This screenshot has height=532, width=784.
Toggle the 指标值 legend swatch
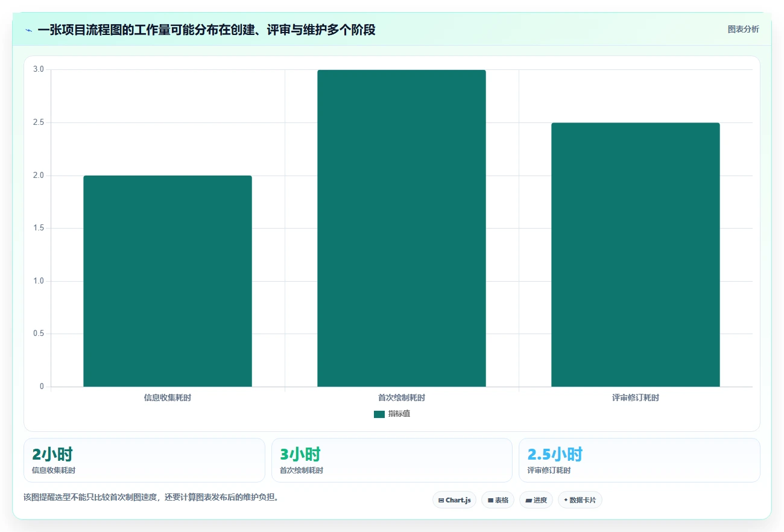(x=379, y=414)
